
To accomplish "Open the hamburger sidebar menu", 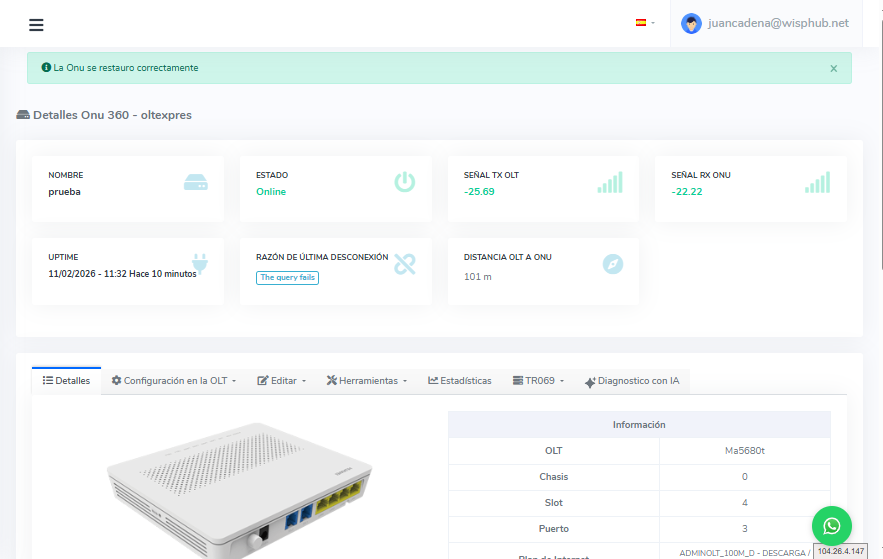I will click(x=36, y=25).
